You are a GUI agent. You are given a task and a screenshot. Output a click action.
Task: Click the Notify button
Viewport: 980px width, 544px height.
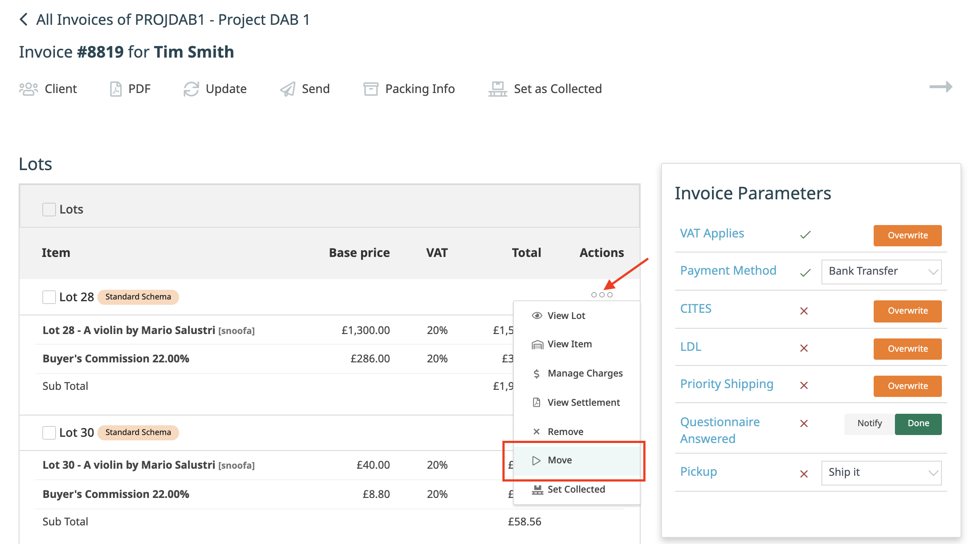coord(869,424)
